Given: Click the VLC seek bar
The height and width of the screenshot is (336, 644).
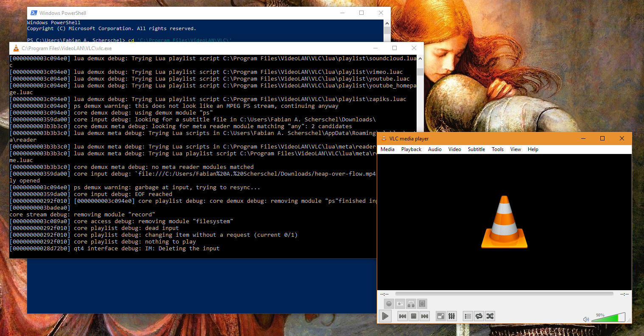Looking at the screenshot, I should tap(504, 294).
